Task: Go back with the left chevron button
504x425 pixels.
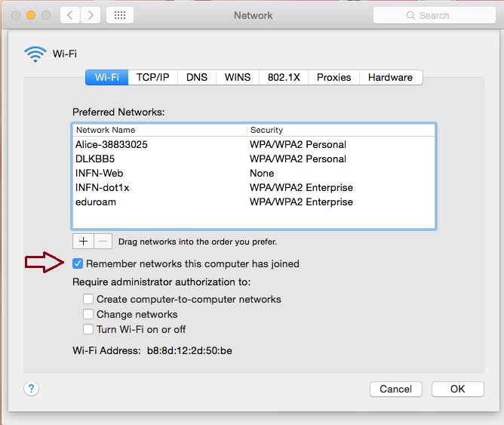Action: (70, 15)
